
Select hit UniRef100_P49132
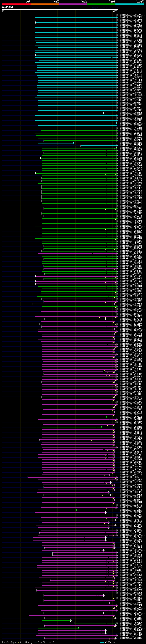tap(131, 72)
